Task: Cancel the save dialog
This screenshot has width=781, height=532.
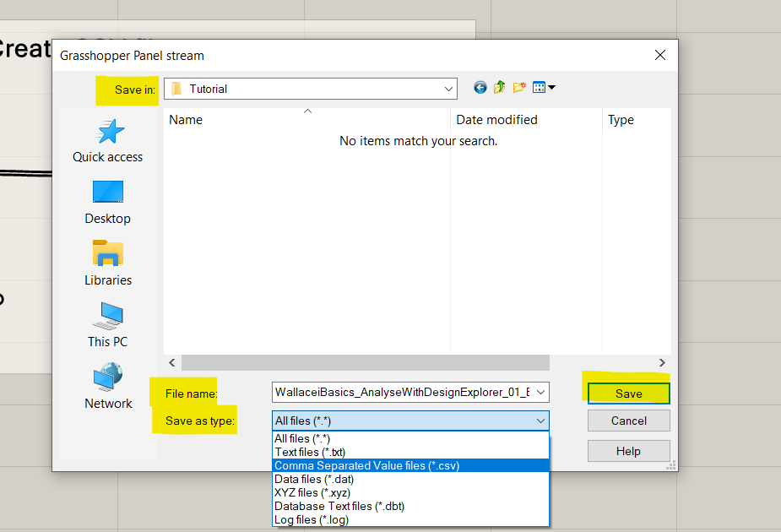Action: tap(628, 420)
